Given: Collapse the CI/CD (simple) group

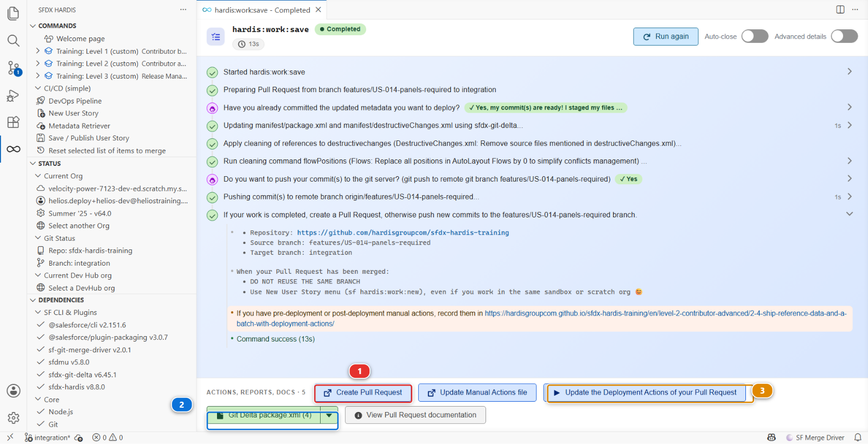Looking at the screenshot, I should 38,88.
